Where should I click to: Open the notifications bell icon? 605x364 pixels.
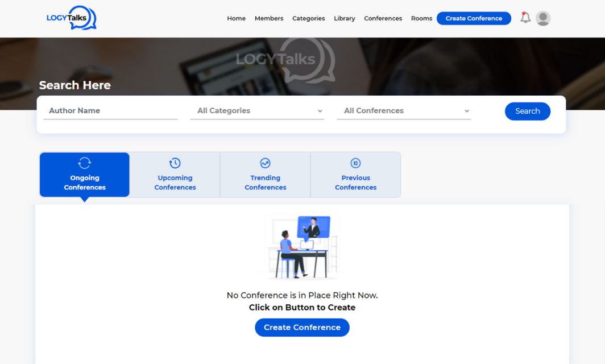(x=525, y=18)
